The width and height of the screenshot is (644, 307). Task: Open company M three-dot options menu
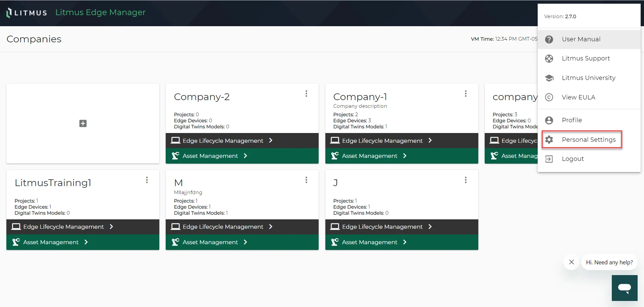point(306,180)
